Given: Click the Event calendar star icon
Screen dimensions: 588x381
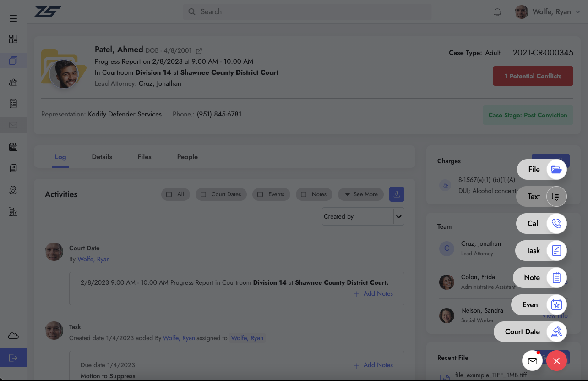Looking at the screenshot, I should pyautogui.click(x=556, y=305).
